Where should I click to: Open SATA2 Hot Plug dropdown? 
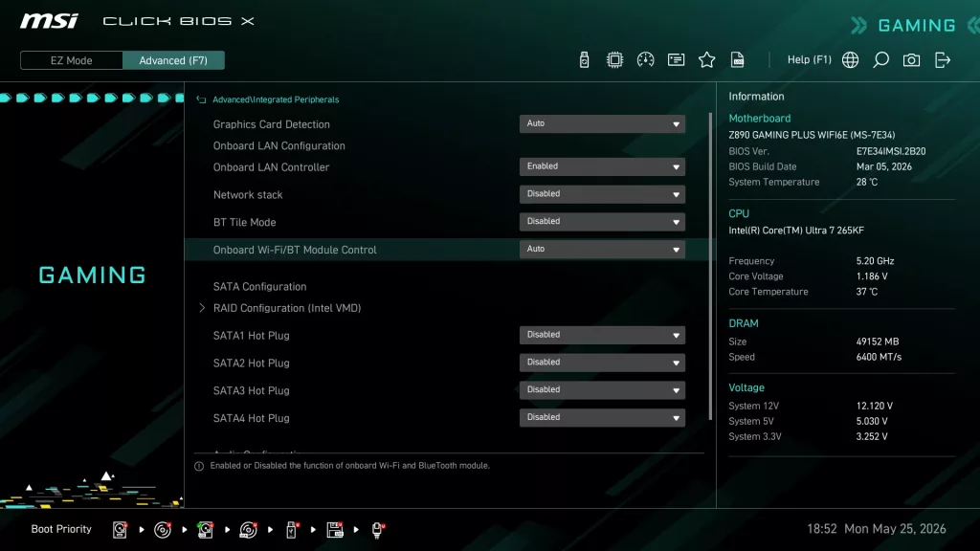click(602, 363)
